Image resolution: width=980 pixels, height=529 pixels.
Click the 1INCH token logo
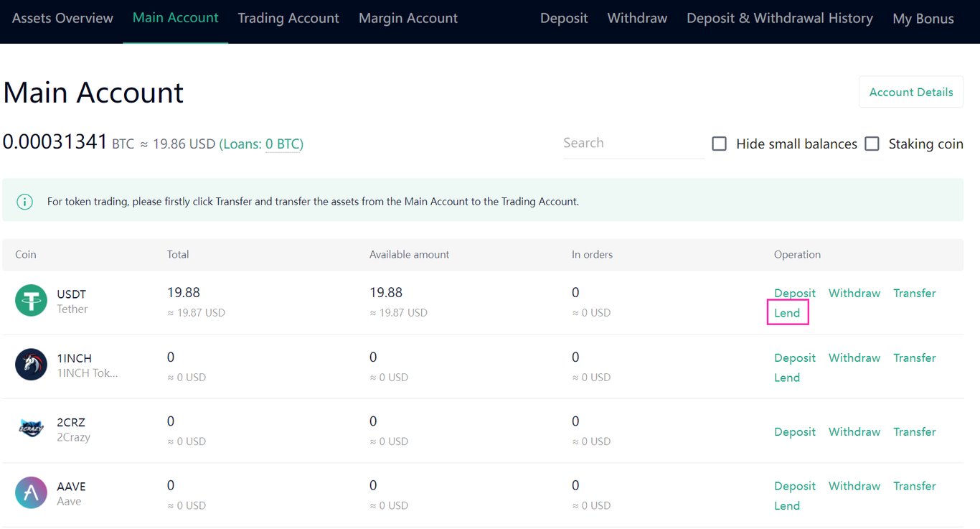coord(30,365)
